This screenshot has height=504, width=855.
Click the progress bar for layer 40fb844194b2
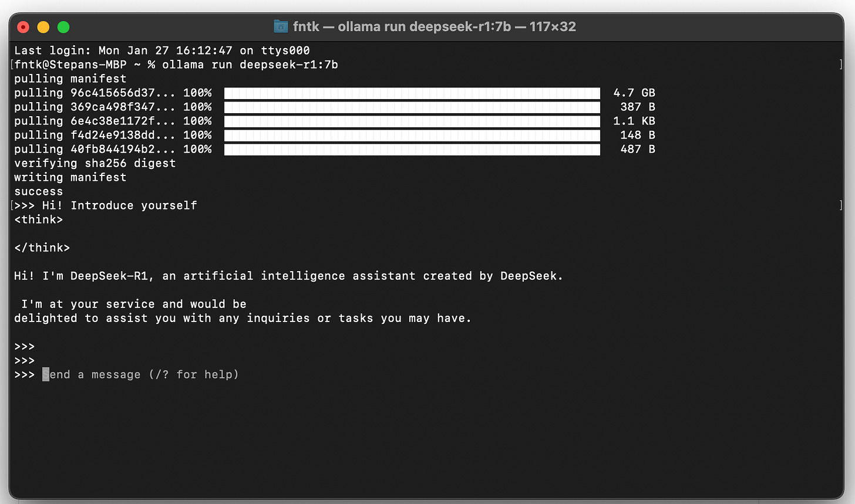click(412, 149)
